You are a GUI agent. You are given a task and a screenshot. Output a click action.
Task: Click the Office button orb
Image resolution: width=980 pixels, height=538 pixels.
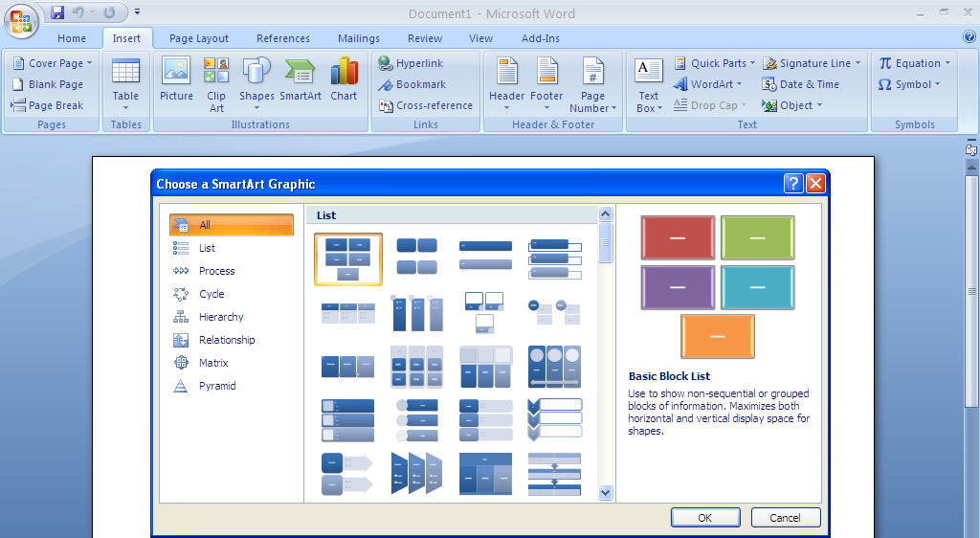(x=21, y=21)
